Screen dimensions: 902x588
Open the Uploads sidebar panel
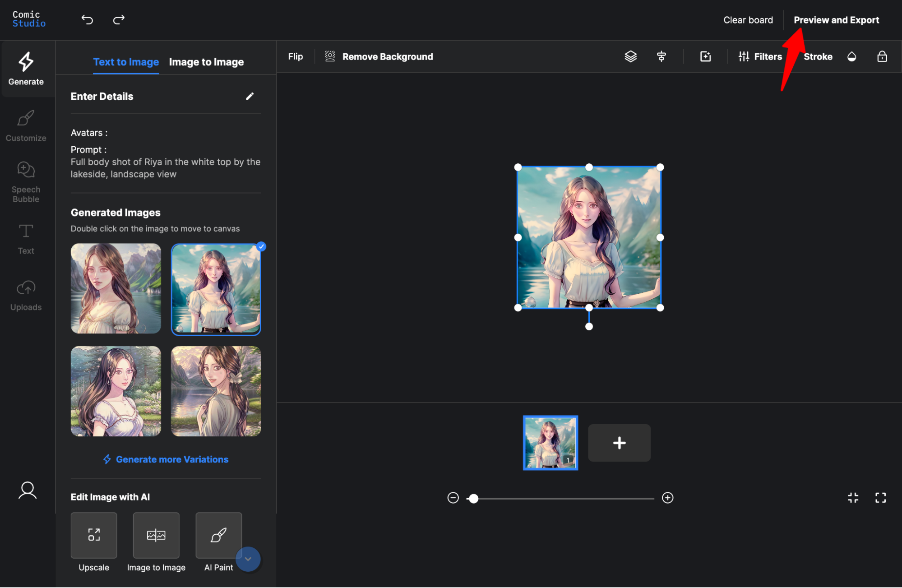pos(26,295)
